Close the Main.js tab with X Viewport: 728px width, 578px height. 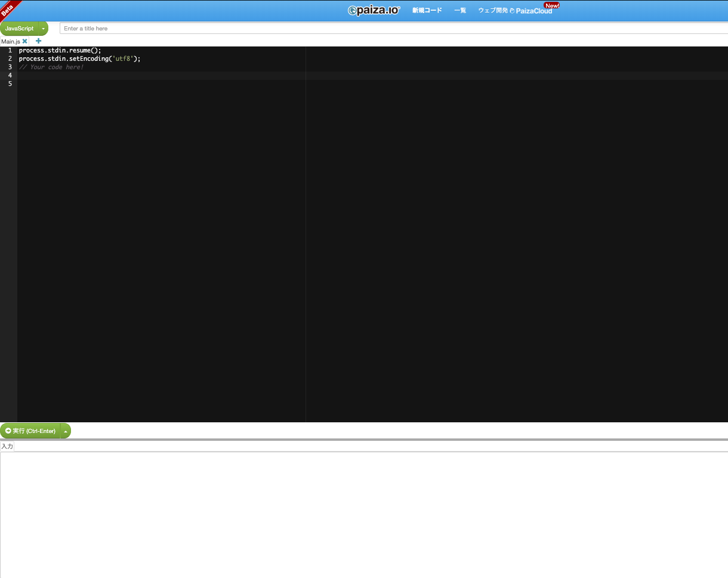(x=25, y=41)
